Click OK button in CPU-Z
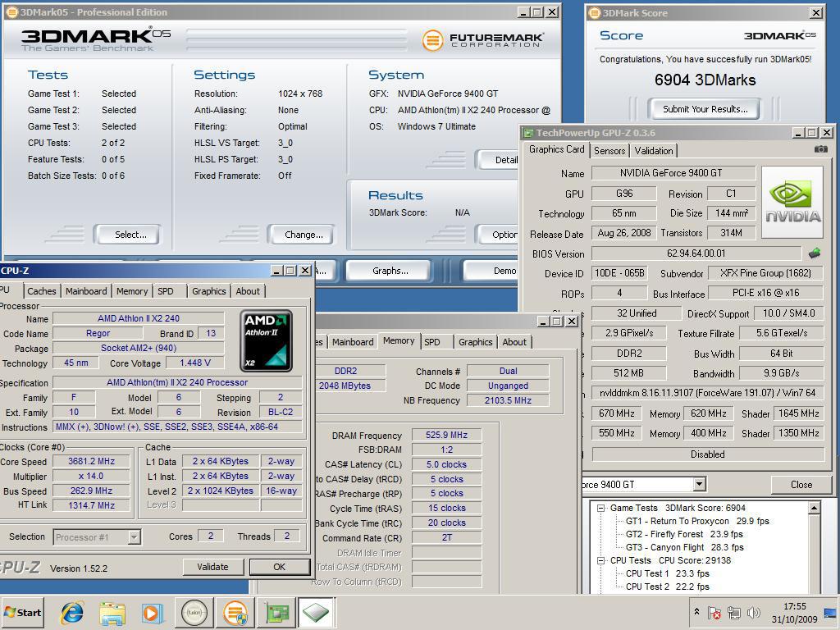The width and height of the screenshot is (840, 630). (x=279, y=567)
